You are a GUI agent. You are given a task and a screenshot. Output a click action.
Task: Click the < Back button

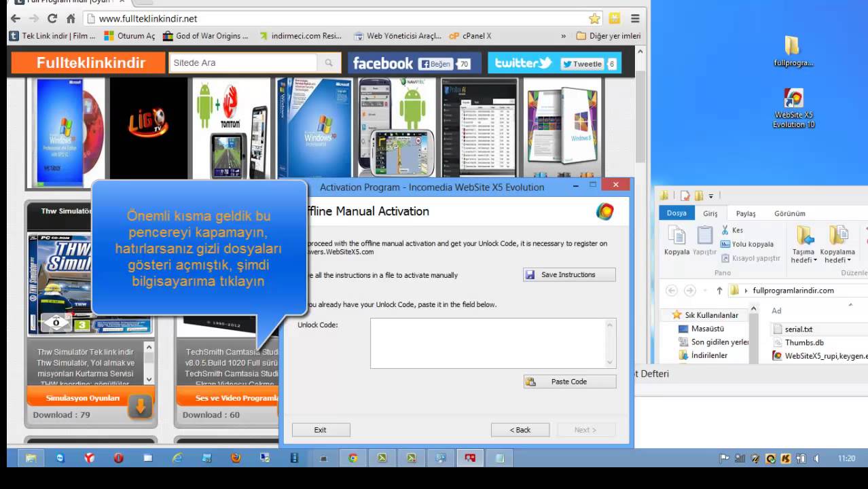click(520, 430)
